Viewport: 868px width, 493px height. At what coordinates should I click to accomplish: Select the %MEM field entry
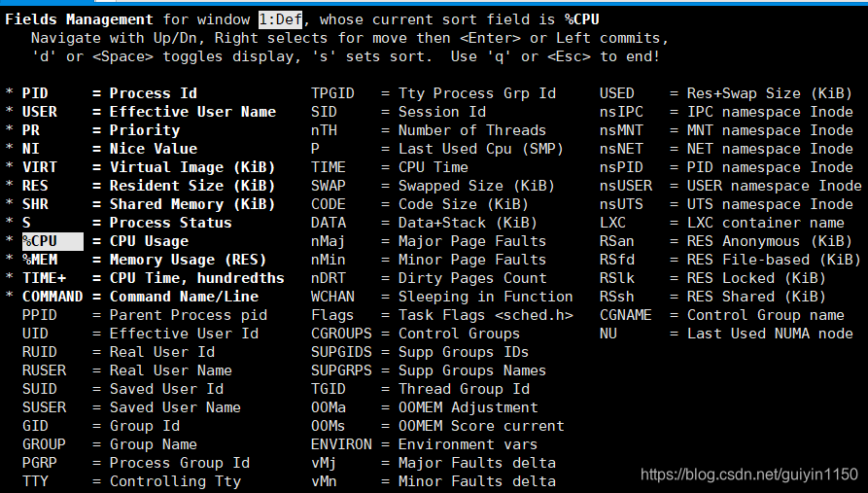(x=39, y=260)
